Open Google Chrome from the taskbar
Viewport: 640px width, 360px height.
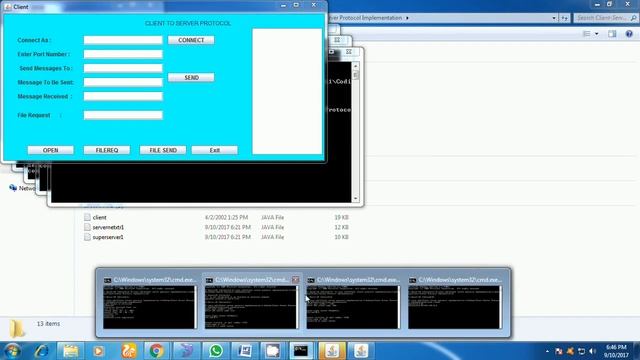coord(156,351)
